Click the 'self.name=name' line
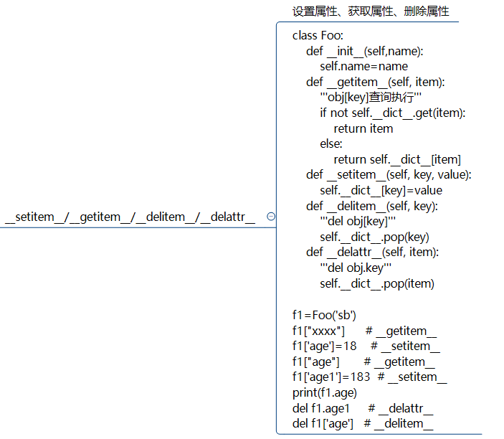Viewport: 504px width, 439px height. click(x=363, y=66)
